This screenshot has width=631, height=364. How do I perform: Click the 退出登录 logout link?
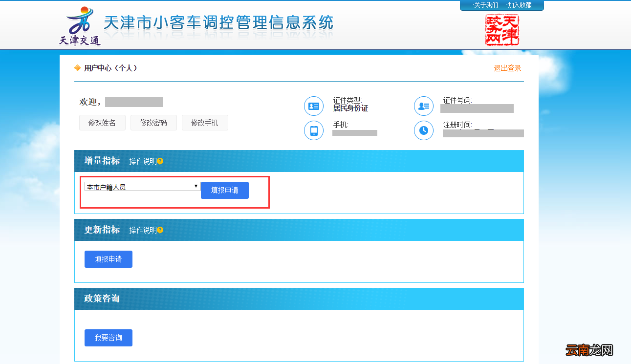coord(507,68)
